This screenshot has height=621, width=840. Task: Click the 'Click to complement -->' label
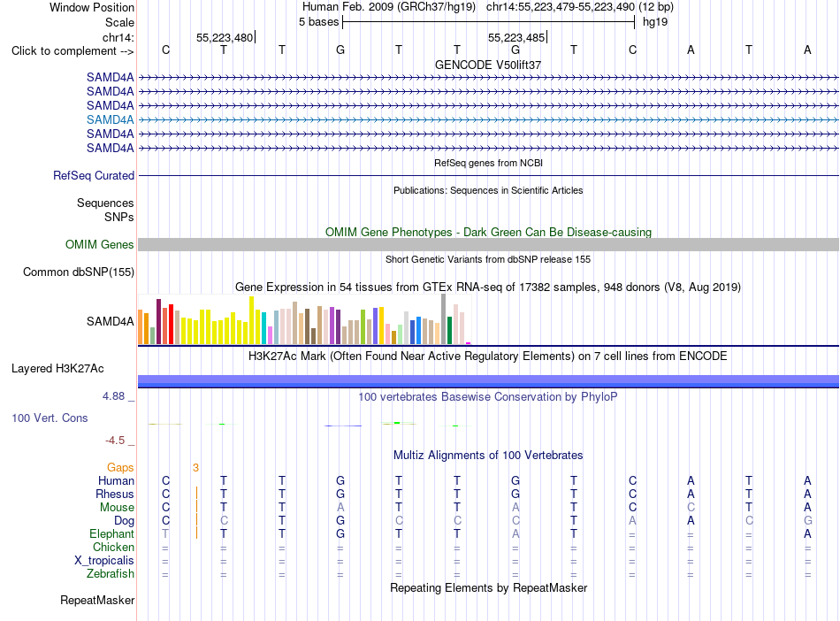(x=73, y=51)
